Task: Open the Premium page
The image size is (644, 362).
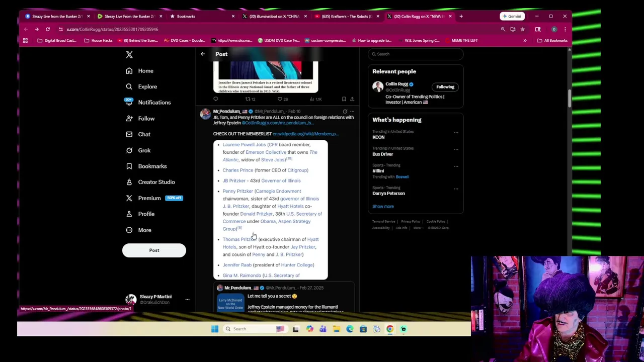Action: pyautogui.click(x=149, y=198)
